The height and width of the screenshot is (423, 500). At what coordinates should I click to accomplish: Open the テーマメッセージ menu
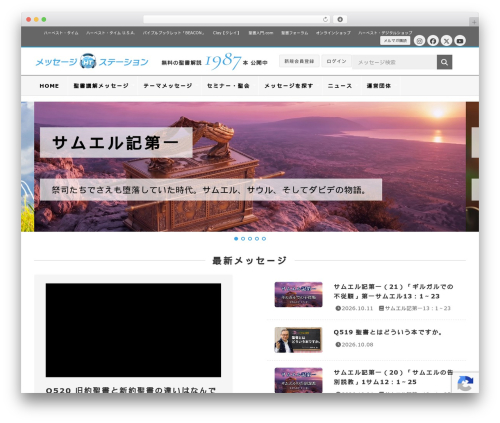pyautogui.click(x=168, y=86)
